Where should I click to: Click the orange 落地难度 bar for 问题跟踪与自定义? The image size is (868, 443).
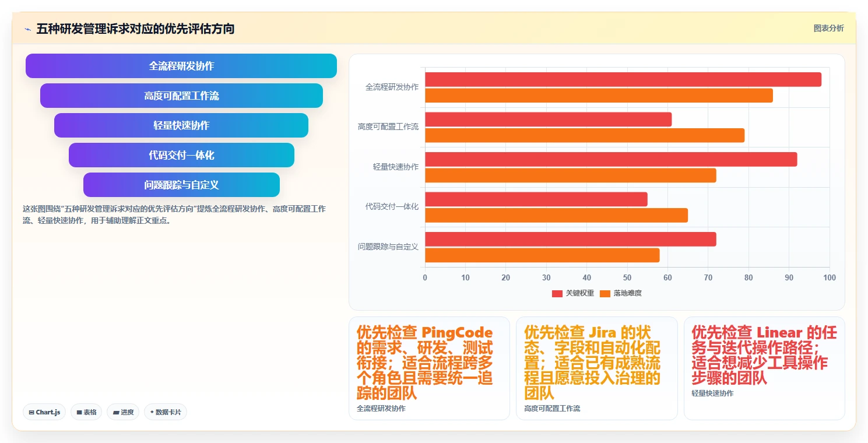pyautogui.click(x=542, y=255)
